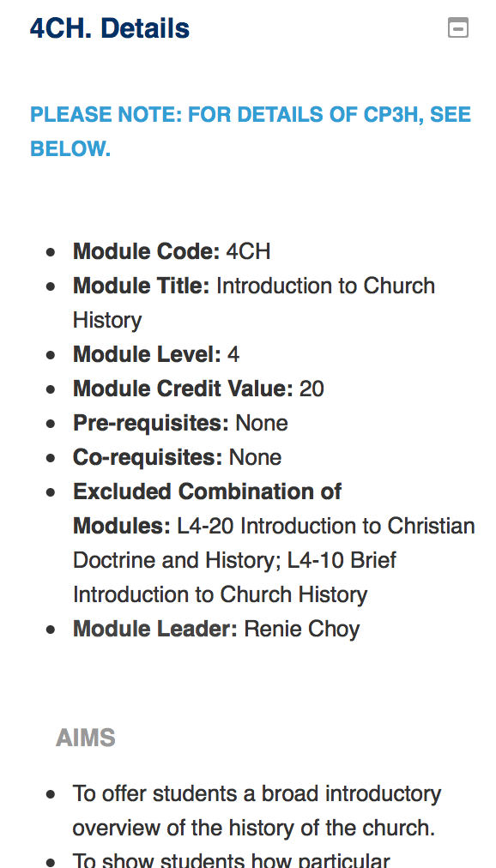This screenshot has width=496, height=868.
Task: Click the Pre-requisites: None entry
Action: (180, 423)
